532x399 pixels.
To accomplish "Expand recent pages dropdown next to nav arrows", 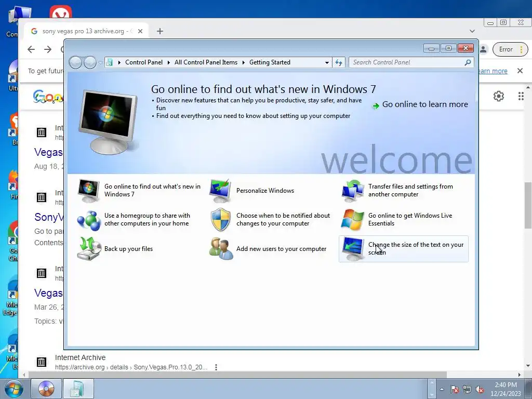I will tap(100, 62).
